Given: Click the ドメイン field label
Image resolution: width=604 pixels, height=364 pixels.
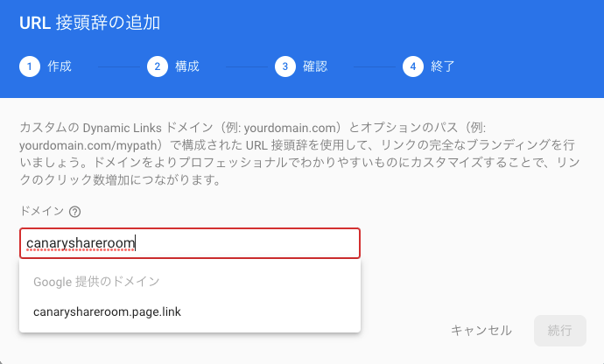Looking at the screenshot, I should 42,211.
